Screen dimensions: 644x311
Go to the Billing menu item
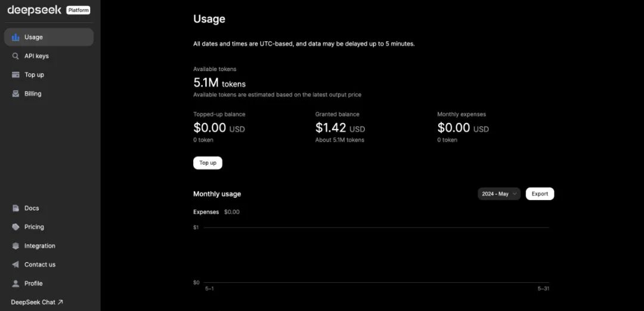(49, 94)
